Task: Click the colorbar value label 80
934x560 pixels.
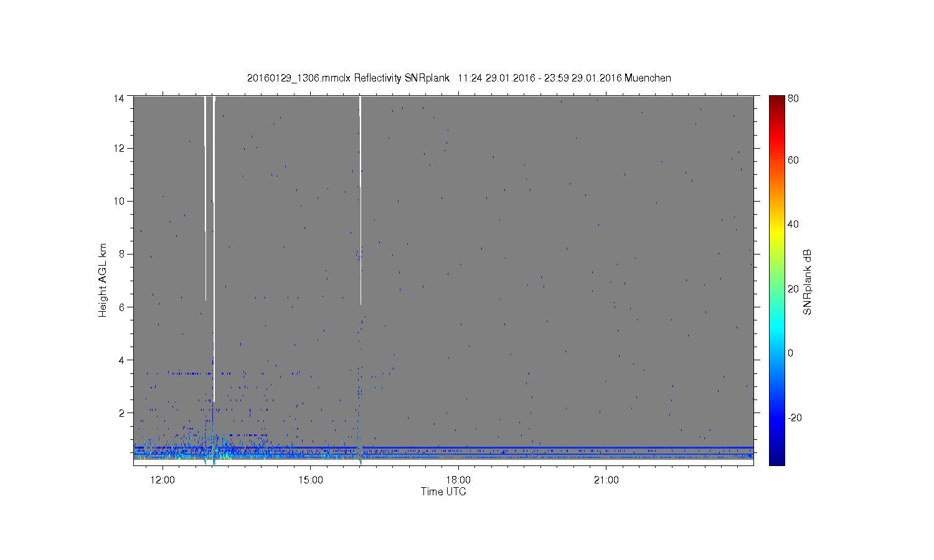Action: pyautogui.click(x=793, y=98)
